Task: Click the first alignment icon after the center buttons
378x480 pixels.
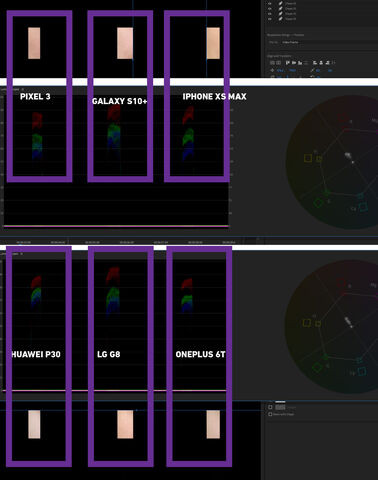Action: click(x=288, y=63)
